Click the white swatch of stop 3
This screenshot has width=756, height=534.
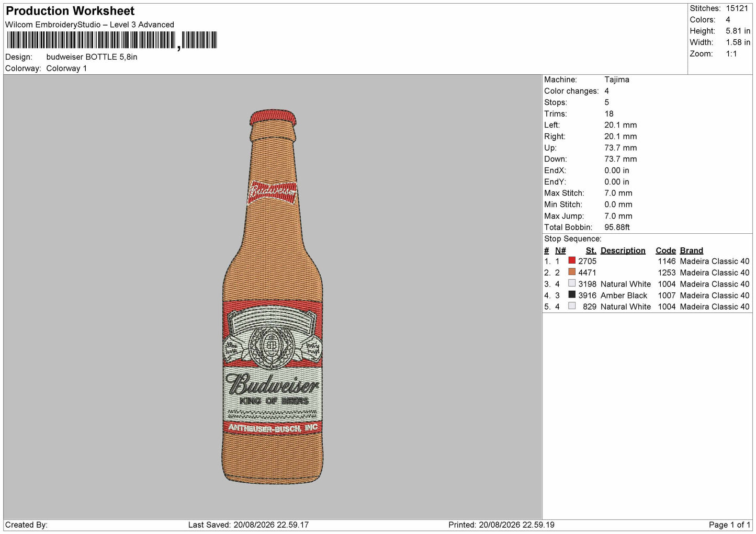click(572, 283)
